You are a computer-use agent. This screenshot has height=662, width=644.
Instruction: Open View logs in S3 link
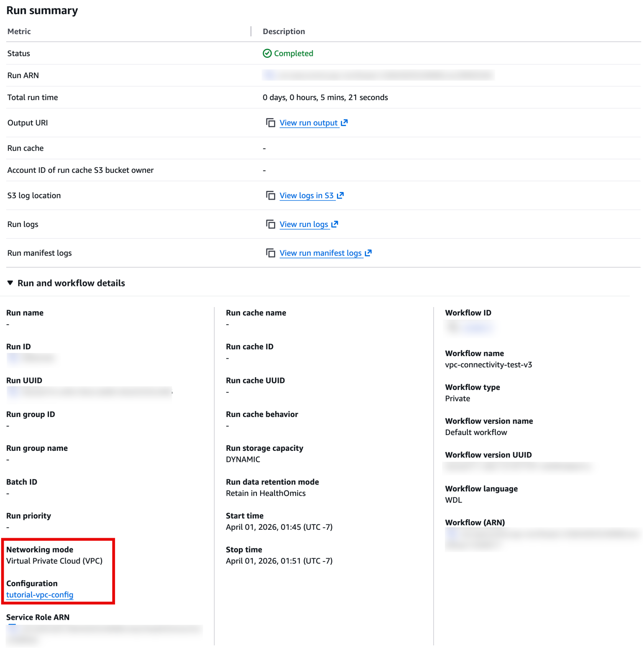306,195
